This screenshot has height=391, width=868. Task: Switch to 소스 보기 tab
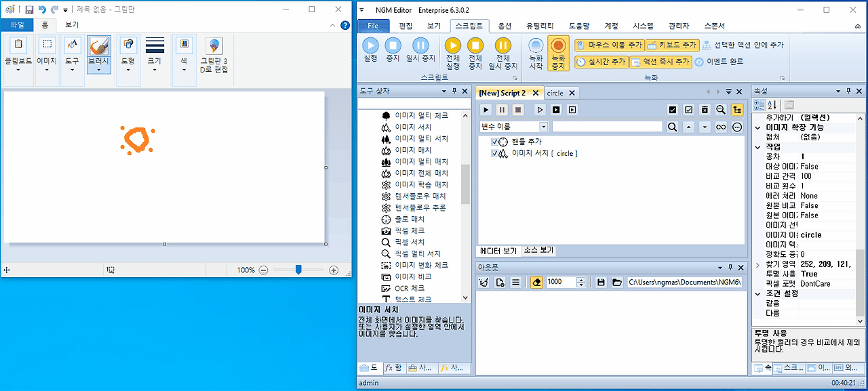click(x=538, y=250)
